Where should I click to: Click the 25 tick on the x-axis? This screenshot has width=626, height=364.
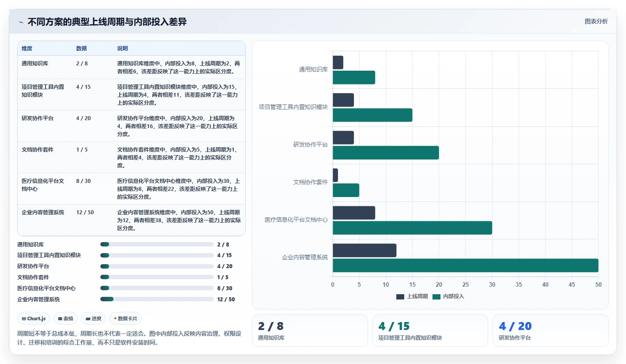tap(466, 284)
